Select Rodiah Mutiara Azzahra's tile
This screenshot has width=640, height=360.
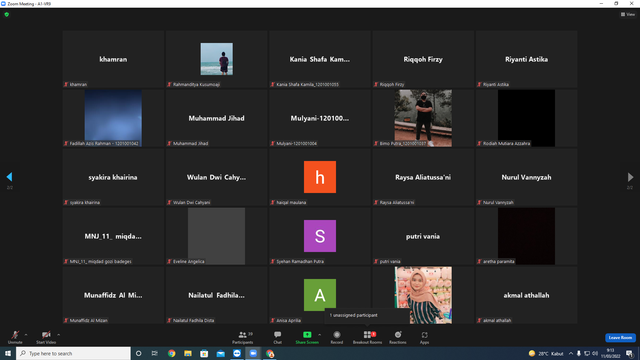526,118
